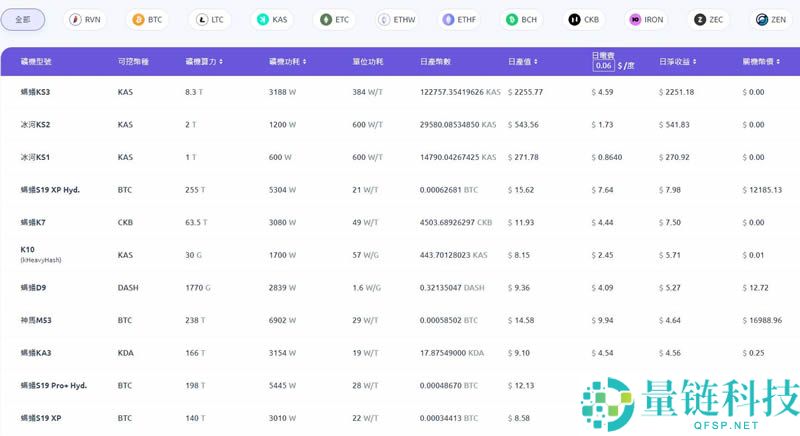800x436 pixels.
Task: Click the $ 2251.18 net profit value
Action: click(677, 92)
